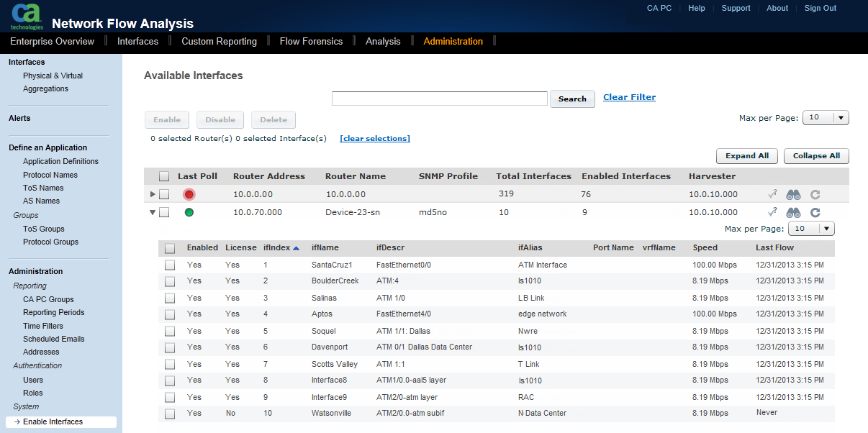Screen dimensions: 868x433
Task: Select the SantaCruz1 interface checkbox
Action: (x=170, y=265)
